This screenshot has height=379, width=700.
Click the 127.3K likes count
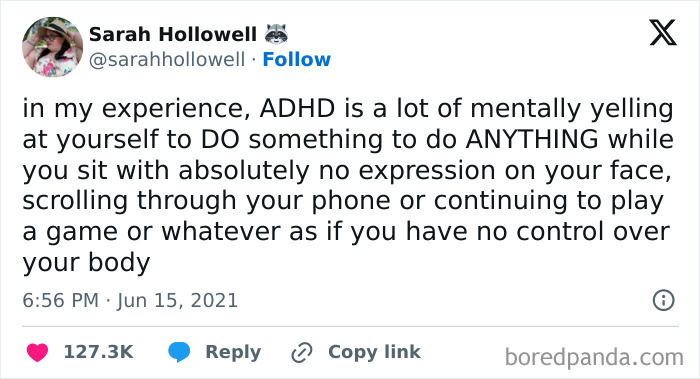(99, 352)
